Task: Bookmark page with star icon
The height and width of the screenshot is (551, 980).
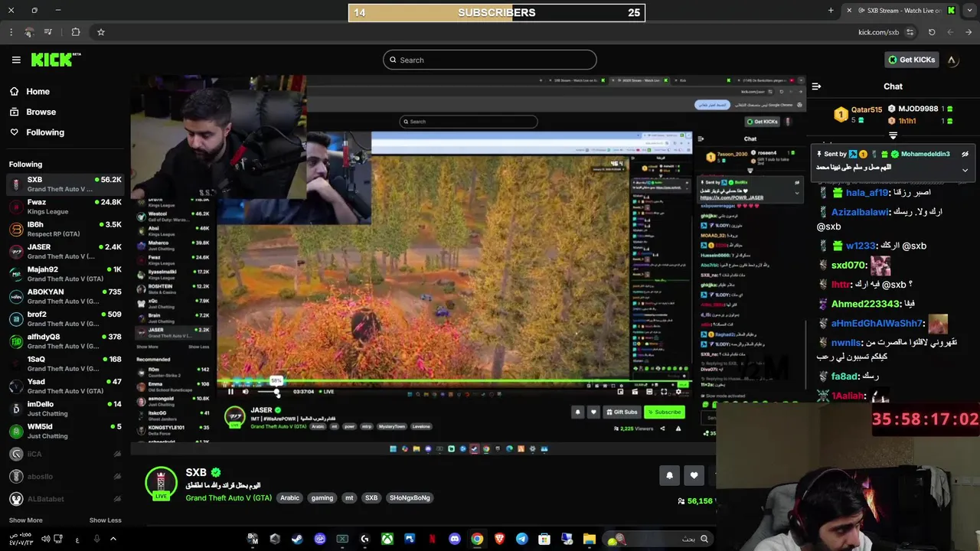Action: click(100, 32)
